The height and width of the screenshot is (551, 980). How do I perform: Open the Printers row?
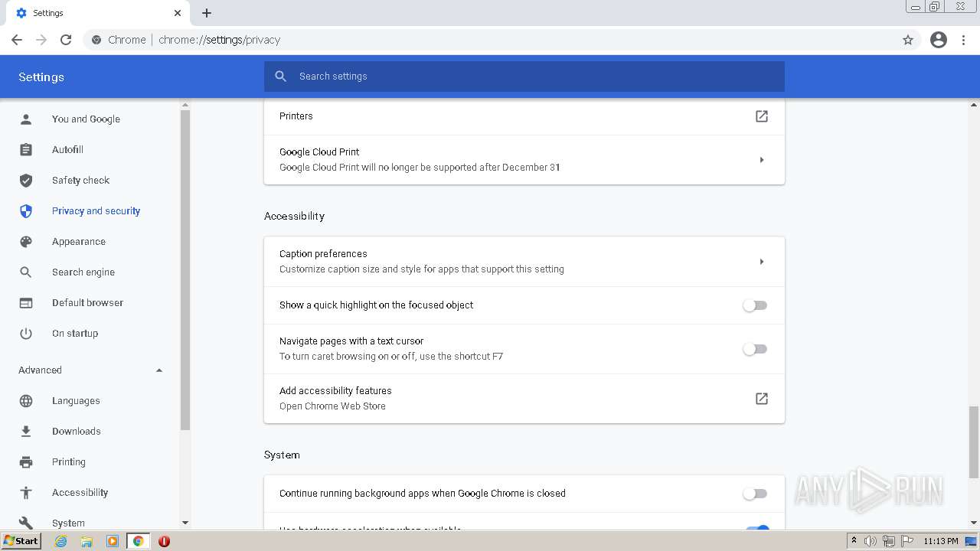click(x=524, y=116)
